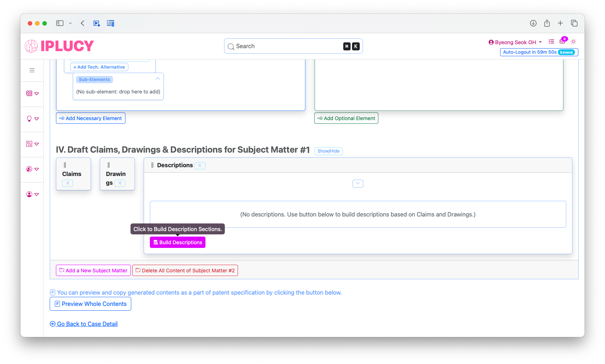Open the lightbulb ideas sidebar menu
The height and width of the screenshot is (364, 605).
tap(32, 119)
